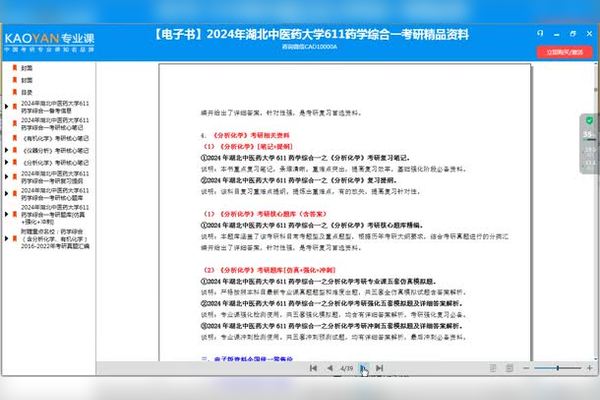Click bookmark icon beside 《有机化学》考研核心笔记
This screenshot has height=400, width=600.
point(15,138)
